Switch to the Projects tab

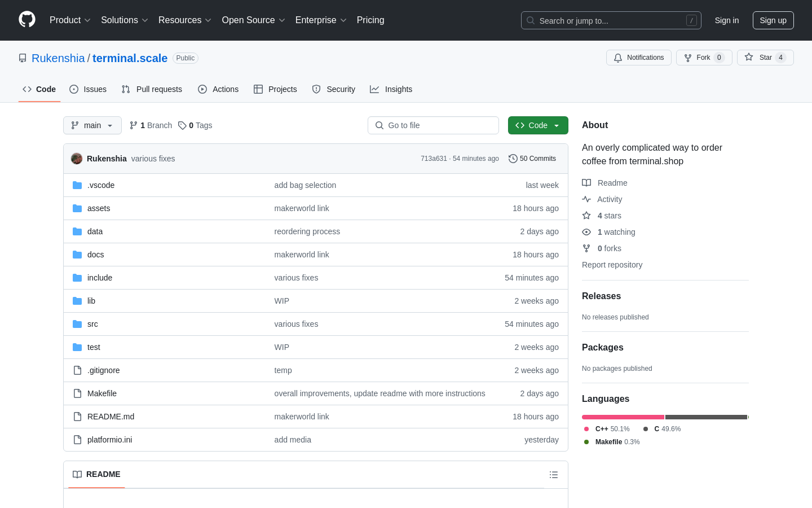point(275,89)
